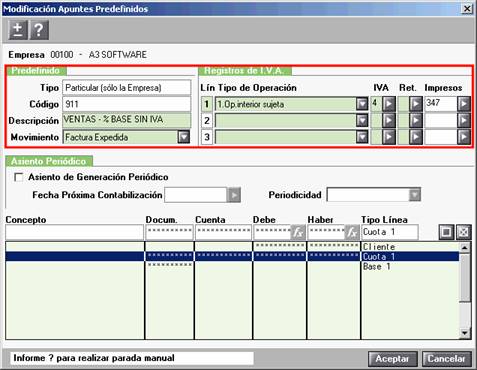This screenshot has width=477, height=370.
Task: Open Impresos lookup arrow on line 2
Action: tap(464, 121)
